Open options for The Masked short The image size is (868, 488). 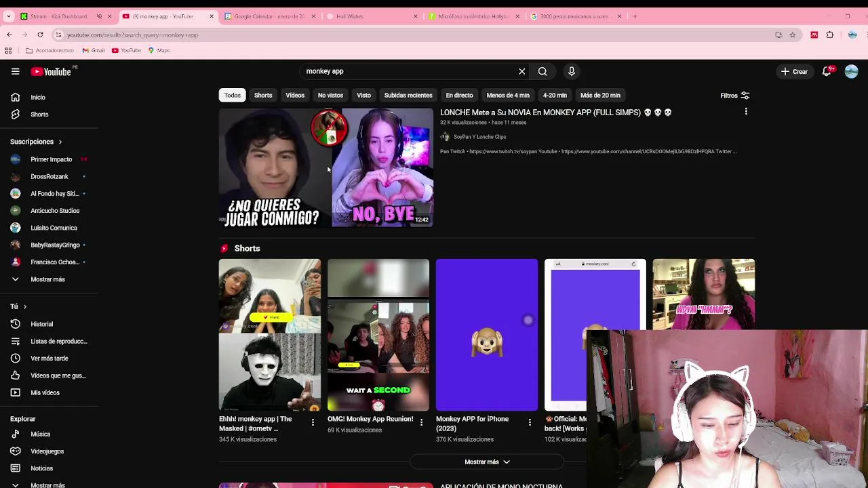pos(313,422)
